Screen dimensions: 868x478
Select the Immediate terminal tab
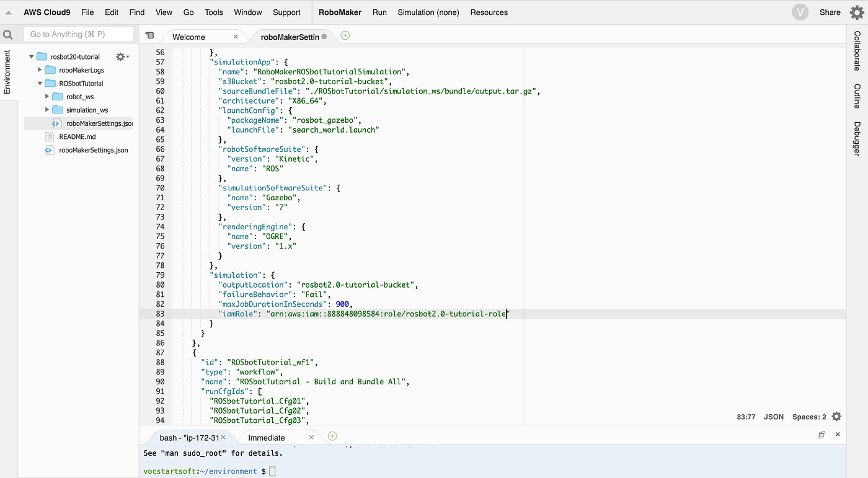point(266,437)
